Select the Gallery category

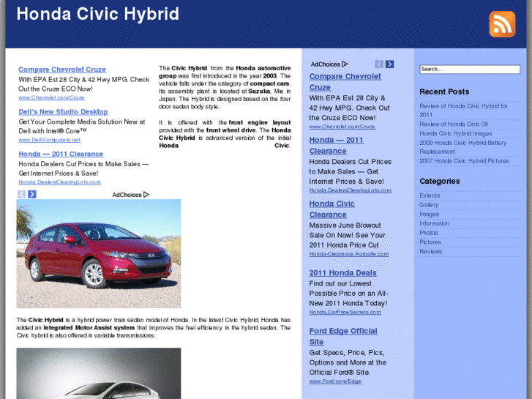429,205
